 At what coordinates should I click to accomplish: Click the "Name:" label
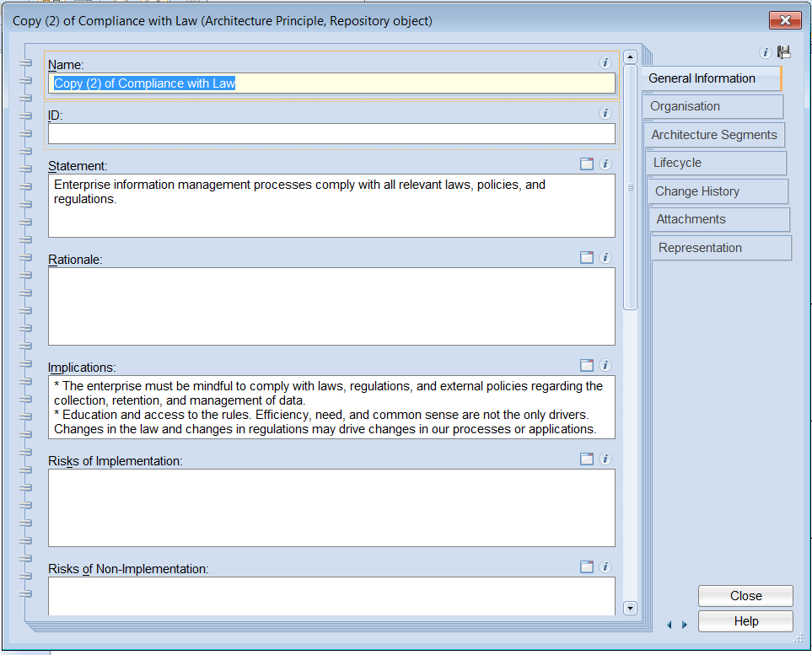(66, 65)
